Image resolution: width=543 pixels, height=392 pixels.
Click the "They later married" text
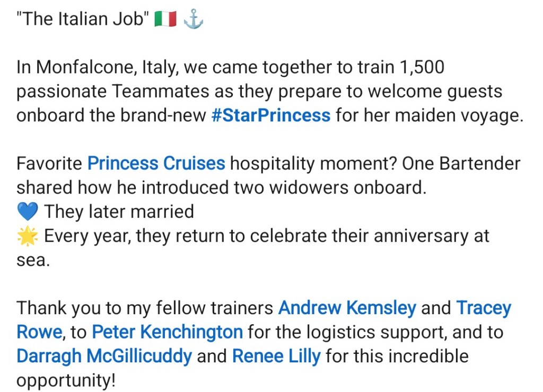coord(119,212)
